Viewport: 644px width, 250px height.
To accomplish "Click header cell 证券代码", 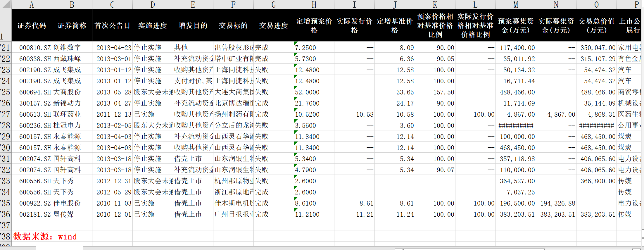I will 32,25.
